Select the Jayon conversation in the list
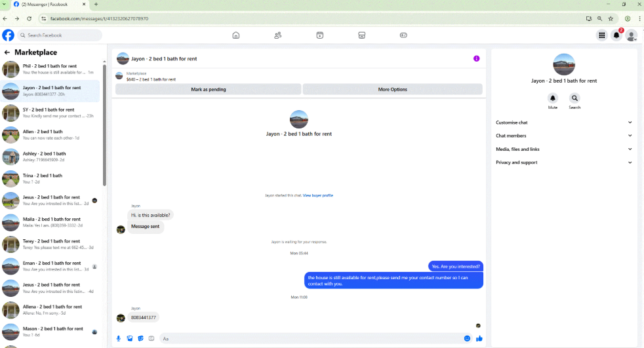The width and height of the screenshot is (644, 348). click(50, 91)
